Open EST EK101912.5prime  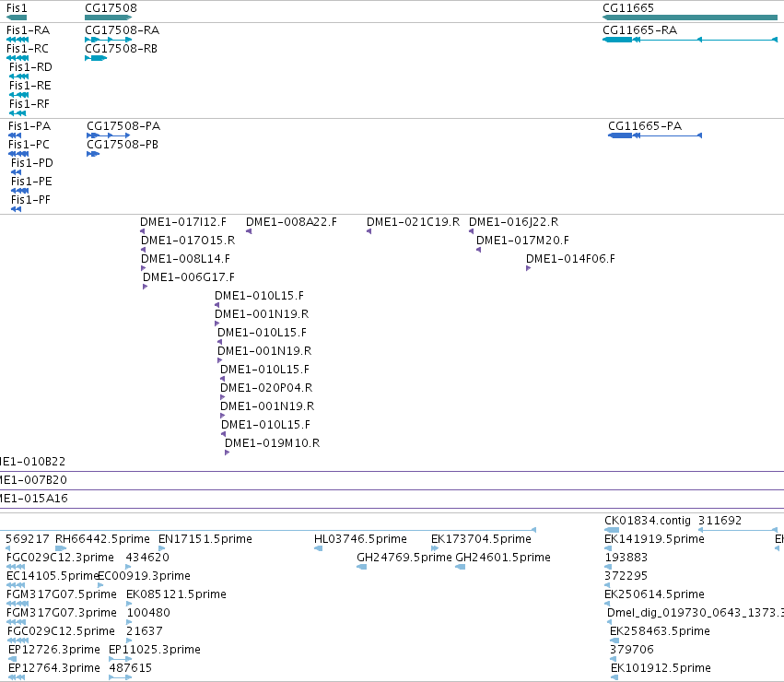[661, 669]
